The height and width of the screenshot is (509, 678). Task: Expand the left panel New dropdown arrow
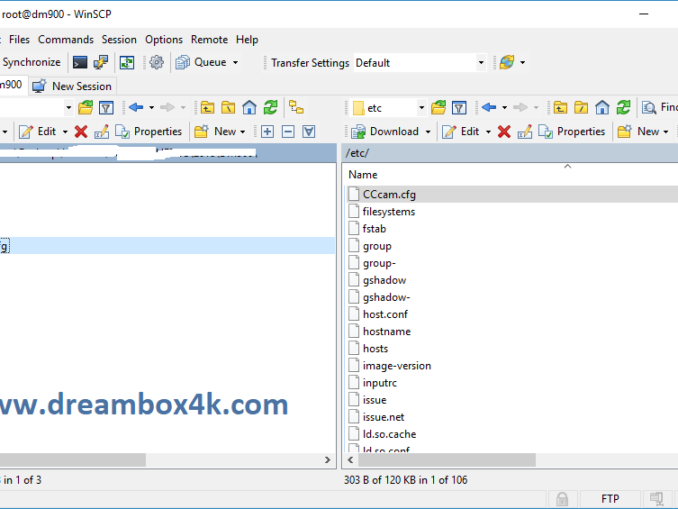click(x=243, y=132)
